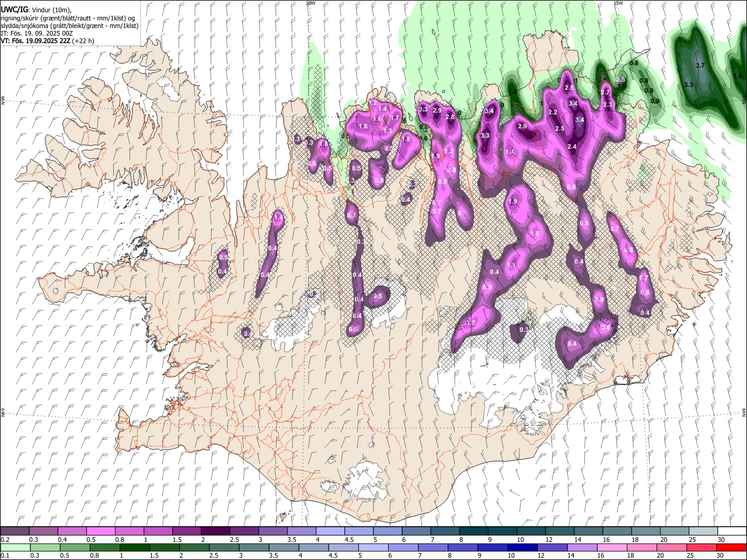This screenshot has height=560, width=747.
Task: Click the '15W' longitude label at the top
Action: click(x=618, y=3)
